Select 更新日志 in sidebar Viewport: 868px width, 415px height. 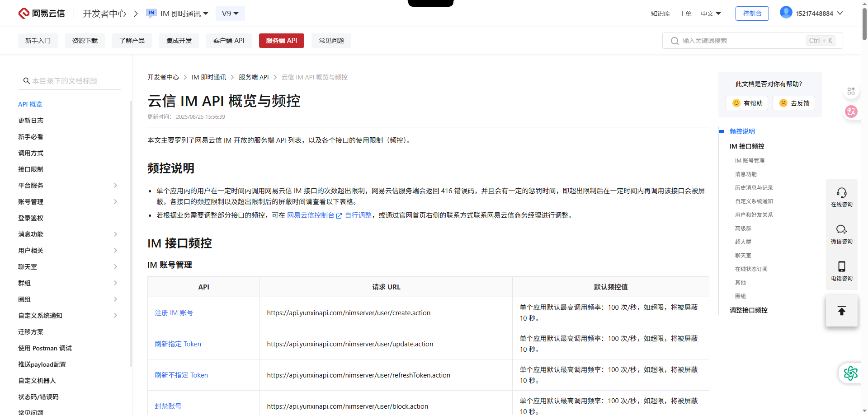[31, 121]
